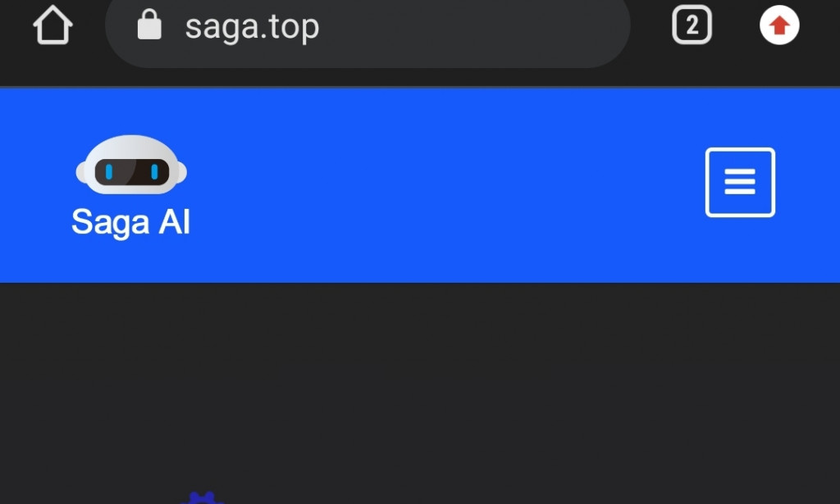Viewport: 840px width, 504px height.
Task: Click the Saga AI brand title text
Action: click(x=130, y=220)
